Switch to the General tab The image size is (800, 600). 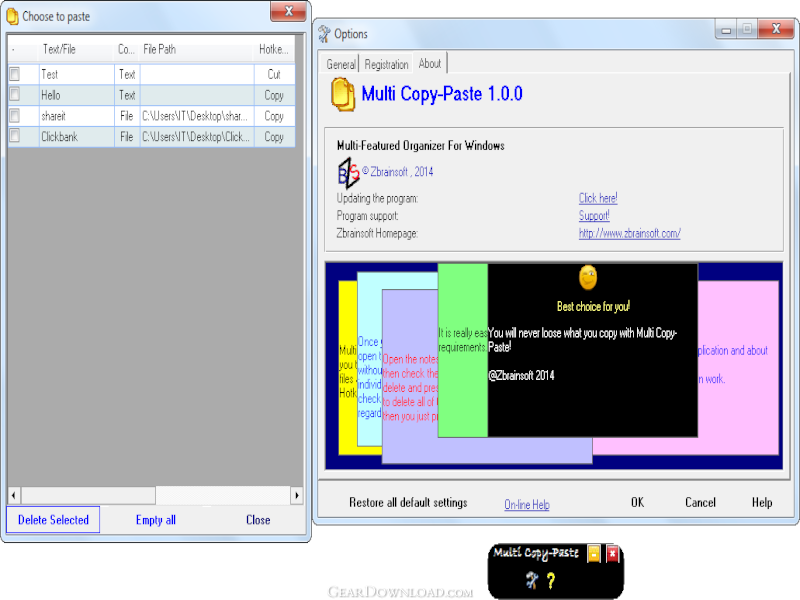point(341,64)
